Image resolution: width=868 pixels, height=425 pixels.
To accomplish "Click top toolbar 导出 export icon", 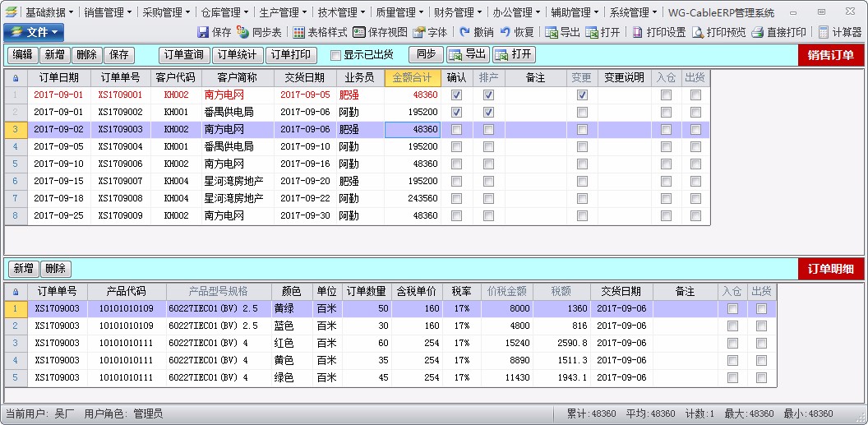I will click(x=552, y=32).
